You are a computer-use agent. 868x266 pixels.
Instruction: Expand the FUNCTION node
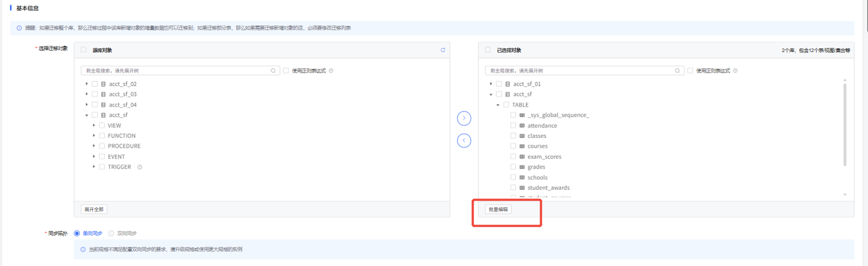94,136
